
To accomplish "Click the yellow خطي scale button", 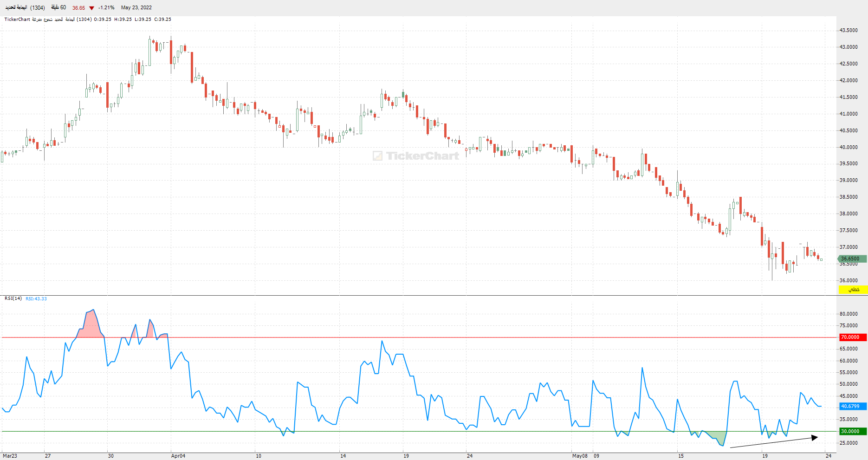I will 853,290.
